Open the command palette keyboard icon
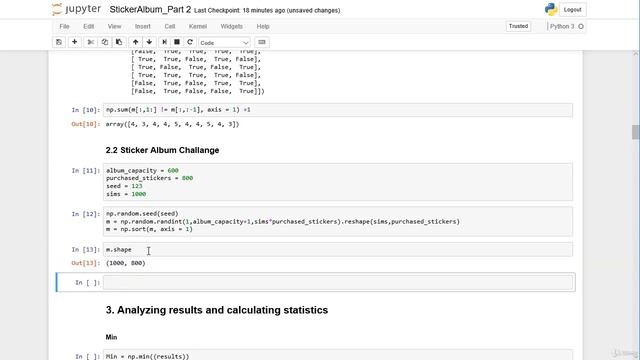This screenshot has width=640, height=360. tap(262, 42)
